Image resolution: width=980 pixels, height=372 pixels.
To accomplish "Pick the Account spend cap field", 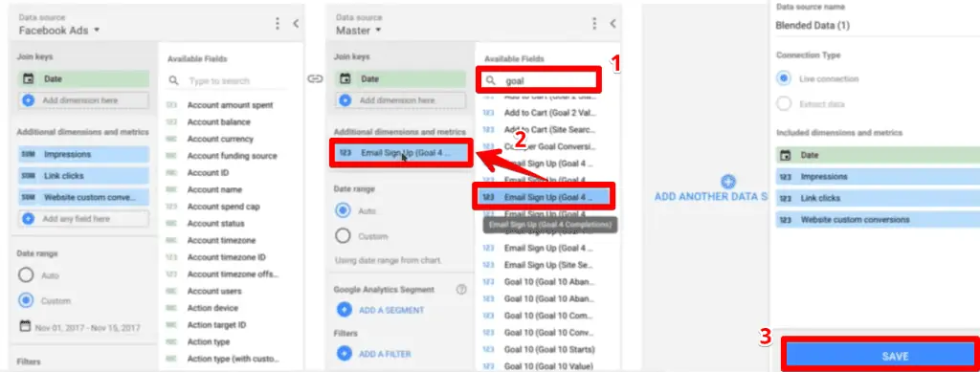I will [x=223, y=206].
